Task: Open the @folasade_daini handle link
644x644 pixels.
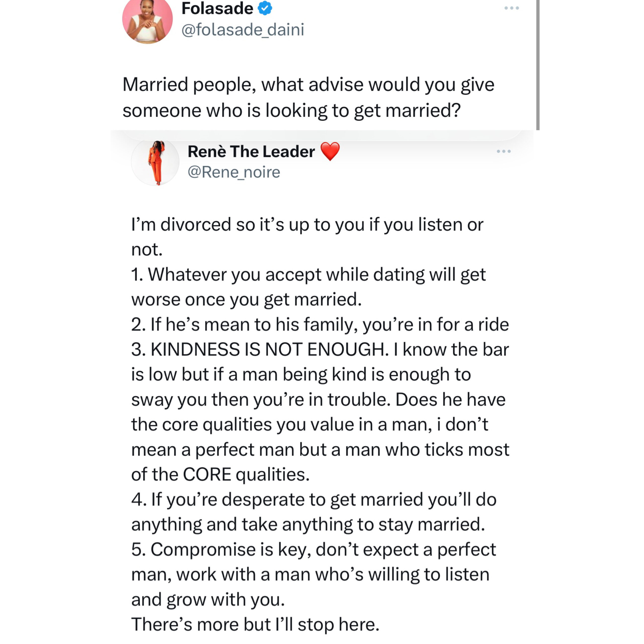Action: 243,30
